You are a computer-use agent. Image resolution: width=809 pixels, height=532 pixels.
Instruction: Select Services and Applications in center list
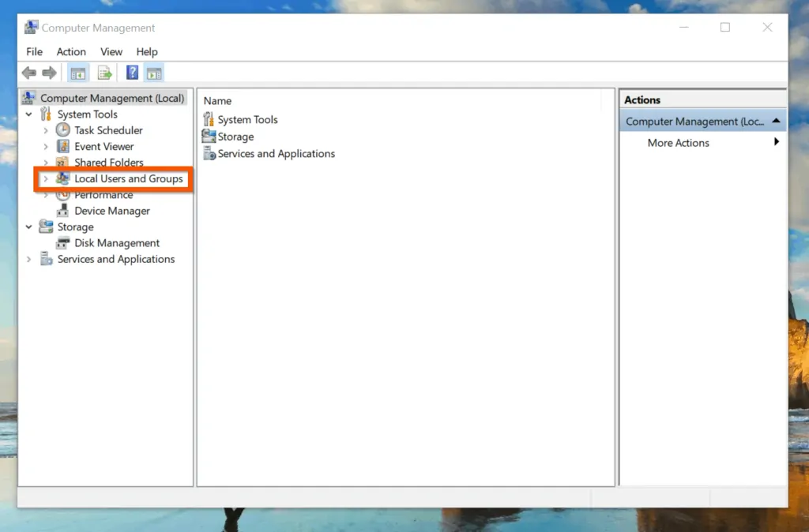(x=276, y=154)
